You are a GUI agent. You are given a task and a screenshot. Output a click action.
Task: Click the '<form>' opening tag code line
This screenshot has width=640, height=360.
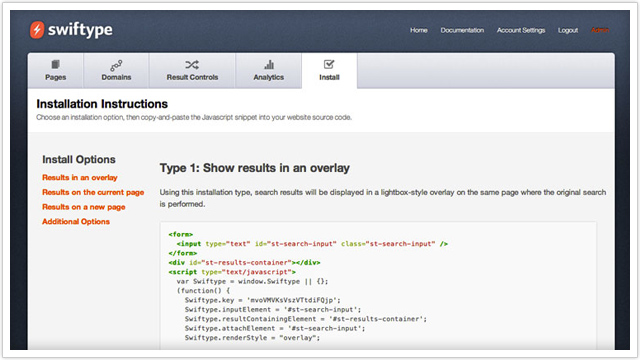(181, 234)
